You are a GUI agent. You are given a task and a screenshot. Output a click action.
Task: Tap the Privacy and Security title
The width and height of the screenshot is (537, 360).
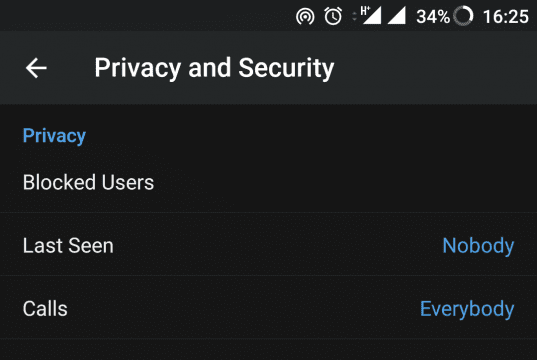tap(214, 68)
